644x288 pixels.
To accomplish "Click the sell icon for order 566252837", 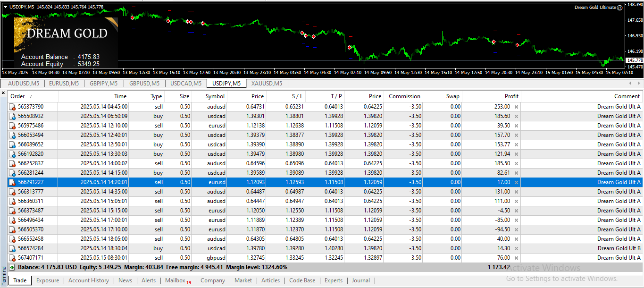I will click(12, 163).
